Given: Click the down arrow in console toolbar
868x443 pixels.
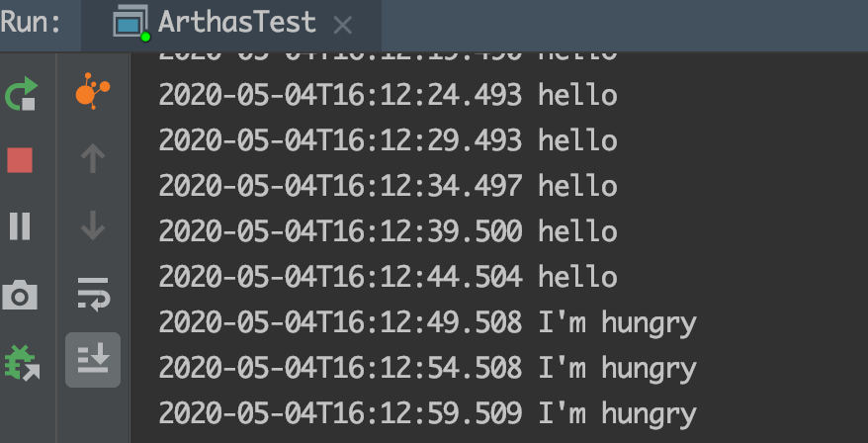Looking at the screenshot, I should [x=93, y=226].
